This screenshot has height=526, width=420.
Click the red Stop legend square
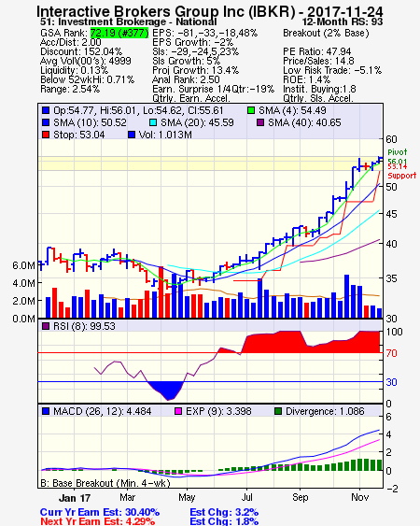(x=46, y=135)
